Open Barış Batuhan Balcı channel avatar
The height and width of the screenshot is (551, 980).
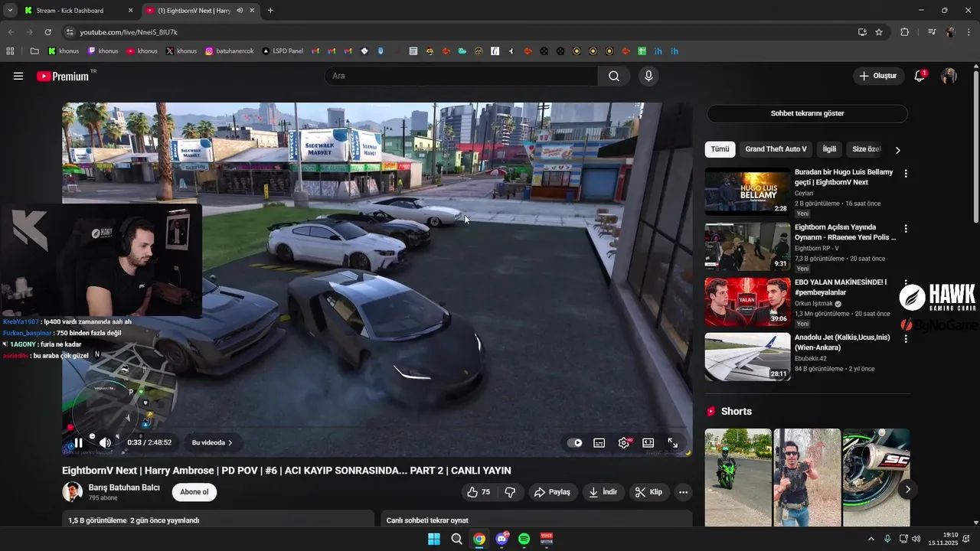(72, 492)
